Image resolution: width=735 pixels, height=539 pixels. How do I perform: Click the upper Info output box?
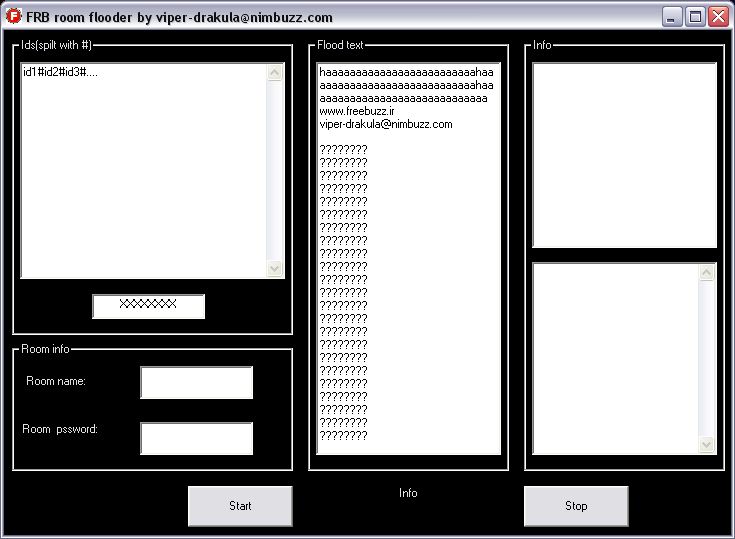click(x=624, y=155)
